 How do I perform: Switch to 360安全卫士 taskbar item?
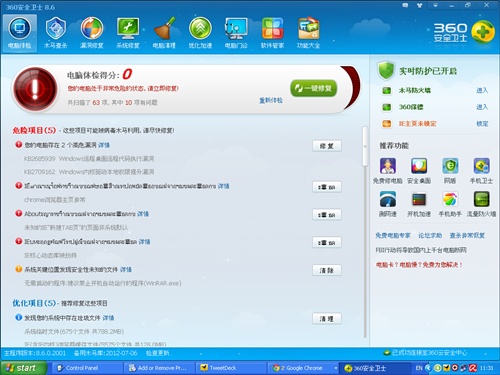pyautogui.click(x=375, y=368)
